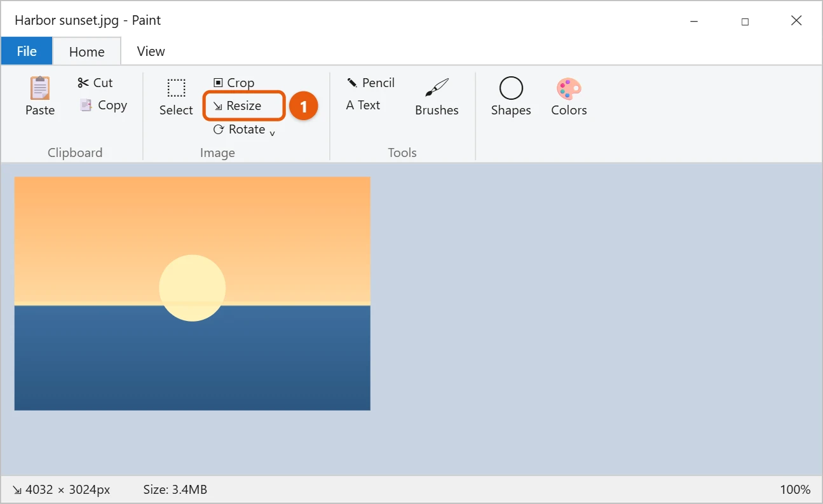The image size is (823, 504).
Task: Open the Resize dialog
Action: [243, 106]
